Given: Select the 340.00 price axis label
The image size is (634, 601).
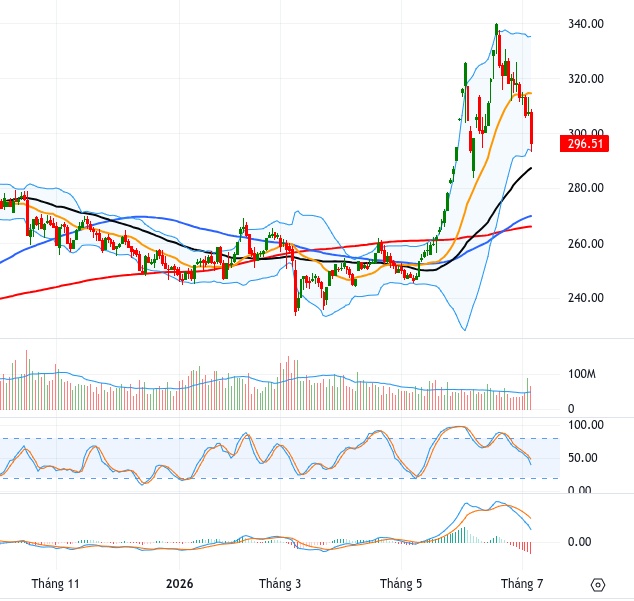Looking at the screenshot, I should click(586, 24).
